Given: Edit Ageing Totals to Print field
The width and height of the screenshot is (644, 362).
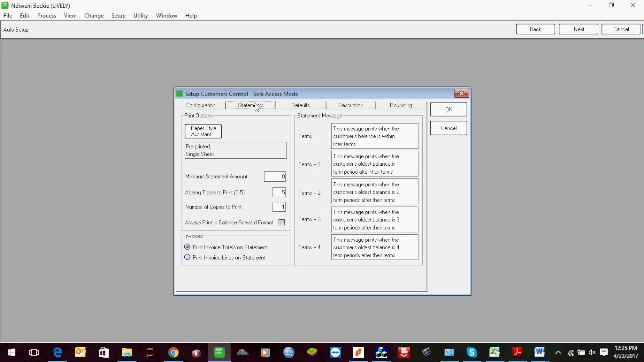Looking at the screenshot, I should tap(279, 192).
